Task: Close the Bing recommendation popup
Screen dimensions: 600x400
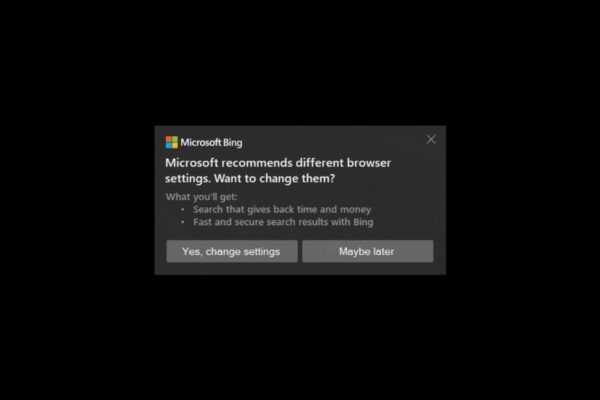Action: pos(431,139)
